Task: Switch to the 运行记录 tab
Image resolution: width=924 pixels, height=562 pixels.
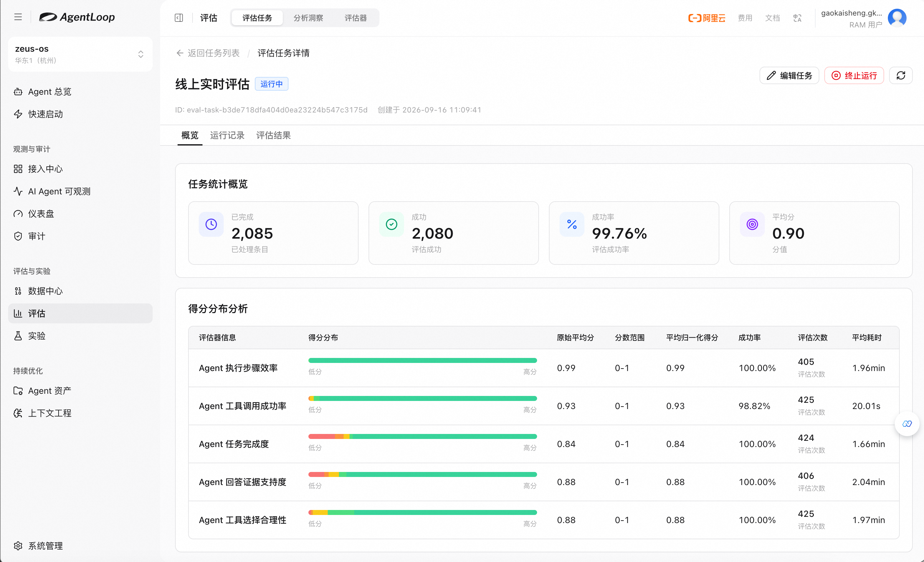Action: 227,135
